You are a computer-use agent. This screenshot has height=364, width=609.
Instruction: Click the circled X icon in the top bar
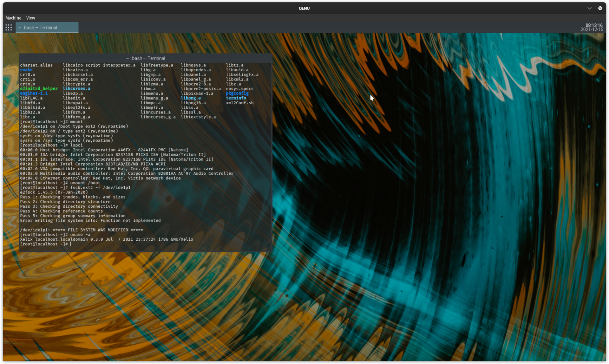(x=600, y=8)
